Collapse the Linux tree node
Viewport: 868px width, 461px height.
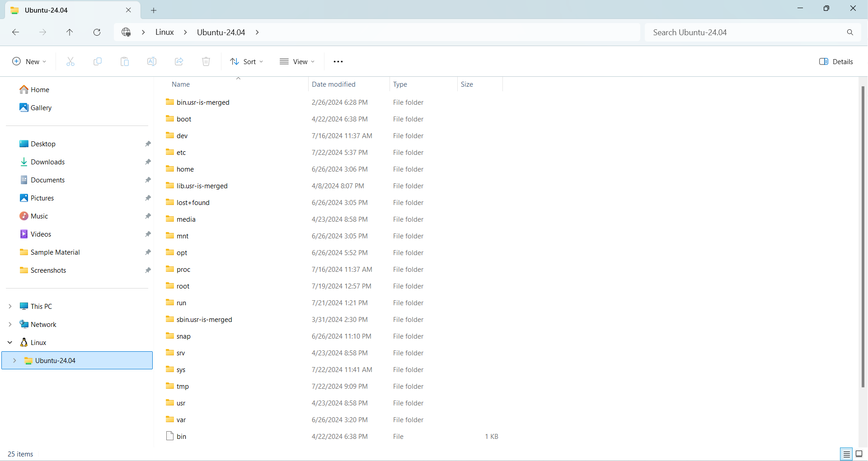click(10, 342)
